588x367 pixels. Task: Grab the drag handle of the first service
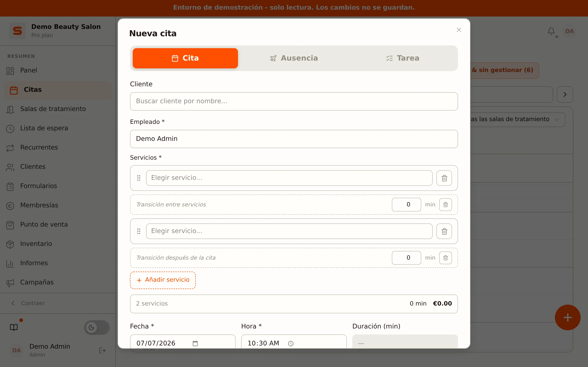pos(139,178)
